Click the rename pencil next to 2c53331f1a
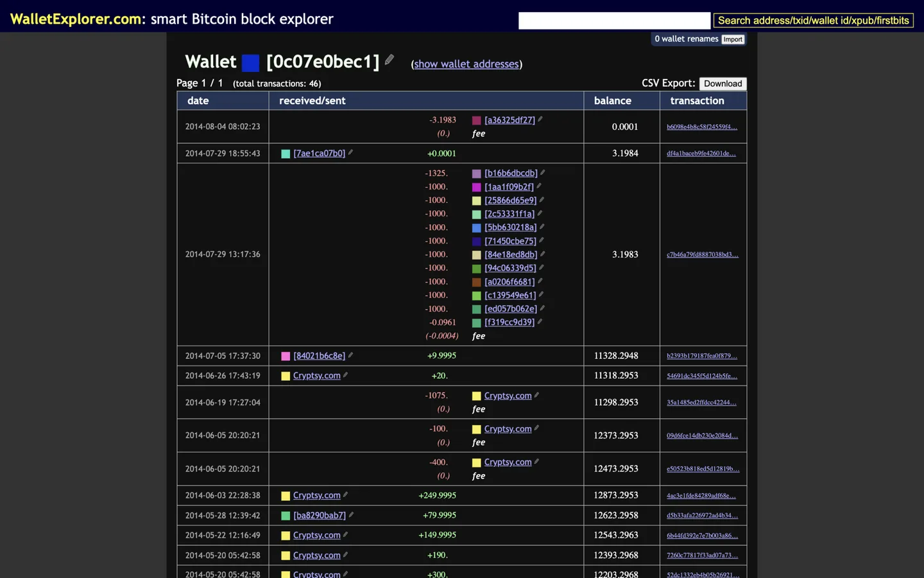 540,213
